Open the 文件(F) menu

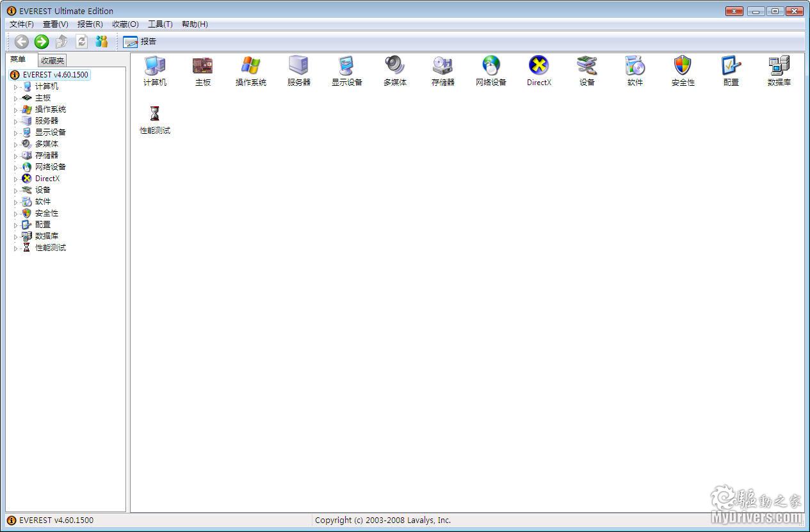[22, 24]
